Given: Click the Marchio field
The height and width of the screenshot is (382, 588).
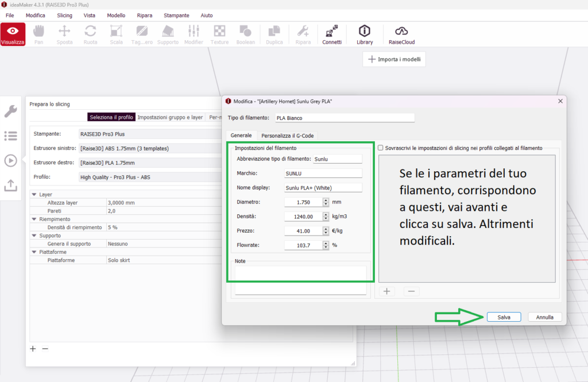Looking at the screenshot, I should 323,173.
